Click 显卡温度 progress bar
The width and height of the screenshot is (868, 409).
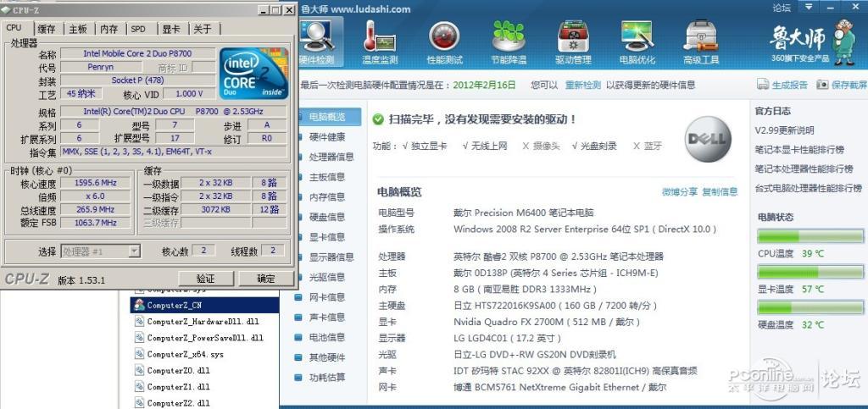click(x=810, y=272)
